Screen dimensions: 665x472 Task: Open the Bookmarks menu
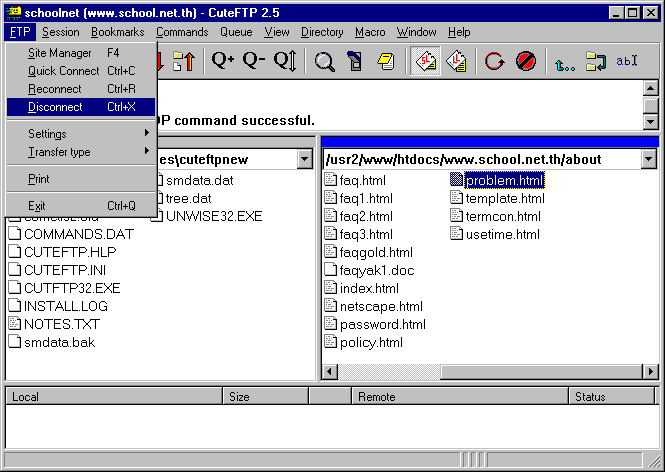117,32
